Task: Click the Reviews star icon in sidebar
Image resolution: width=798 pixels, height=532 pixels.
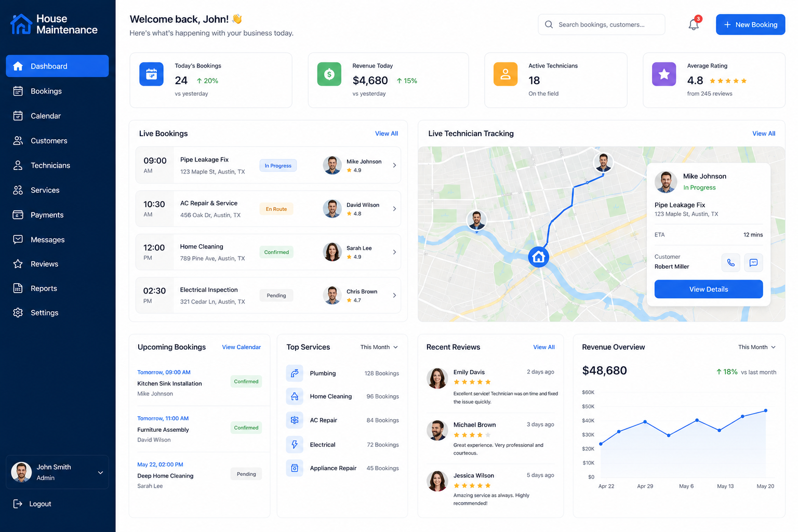Action: tap(18, 264)
